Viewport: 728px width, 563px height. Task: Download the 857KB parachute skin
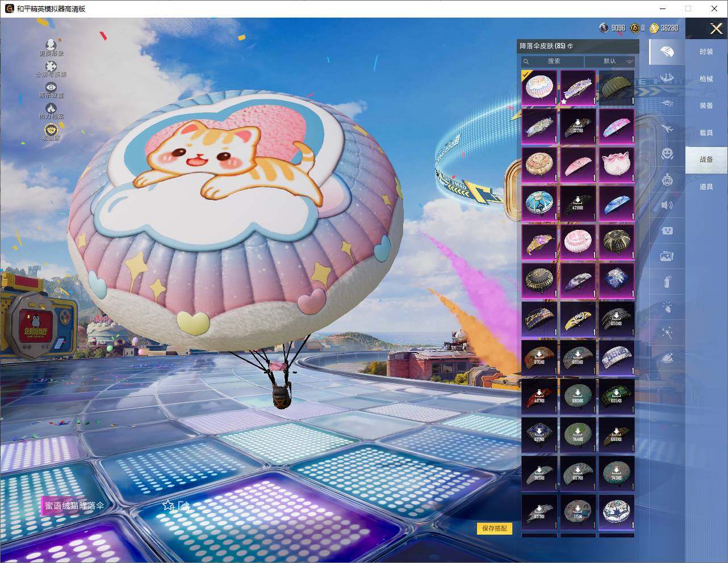(578, 473)
